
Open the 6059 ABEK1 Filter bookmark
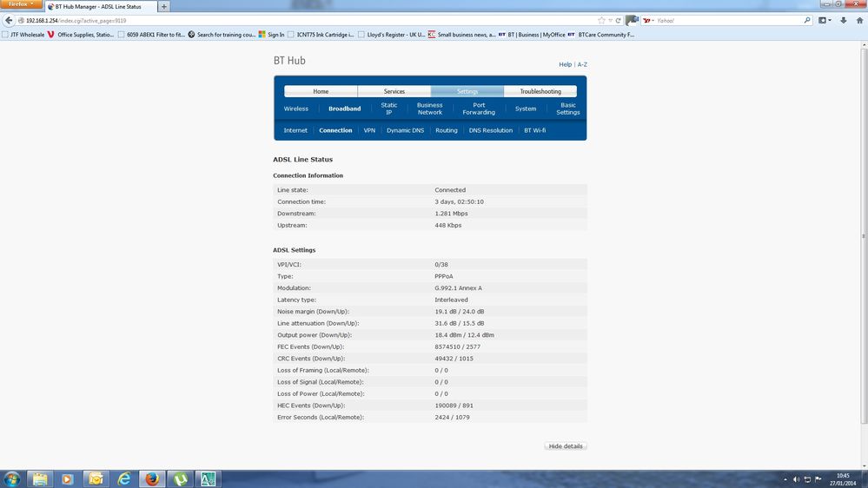(x=151, y=35)
